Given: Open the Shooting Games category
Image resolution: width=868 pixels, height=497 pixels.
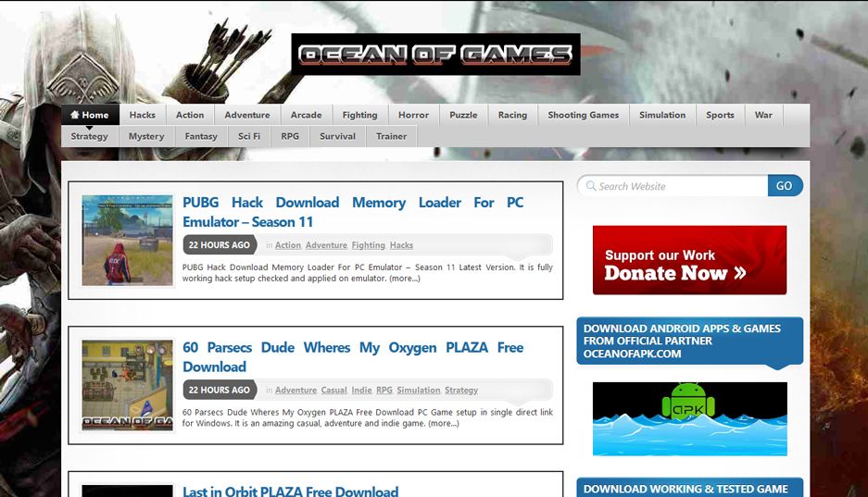Looking at the screenshot, I should (x=584, y=115).
